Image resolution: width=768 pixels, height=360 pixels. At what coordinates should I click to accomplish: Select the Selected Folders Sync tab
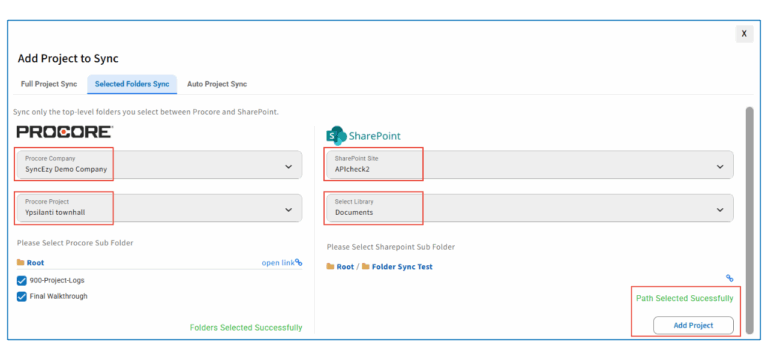tap(132, 84)
